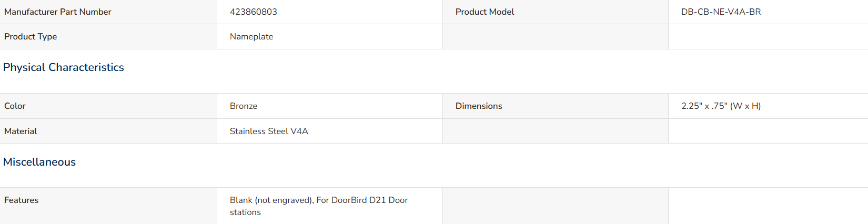Click the empty cell beside Stainless Steel V4A
Viewport: 868px width, 224px height.
coord(556,131)
